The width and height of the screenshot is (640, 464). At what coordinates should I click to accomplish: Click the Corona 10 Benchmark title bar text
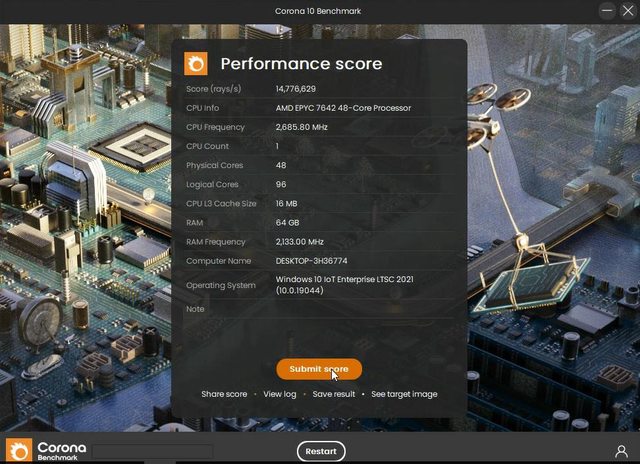(318, 11)
